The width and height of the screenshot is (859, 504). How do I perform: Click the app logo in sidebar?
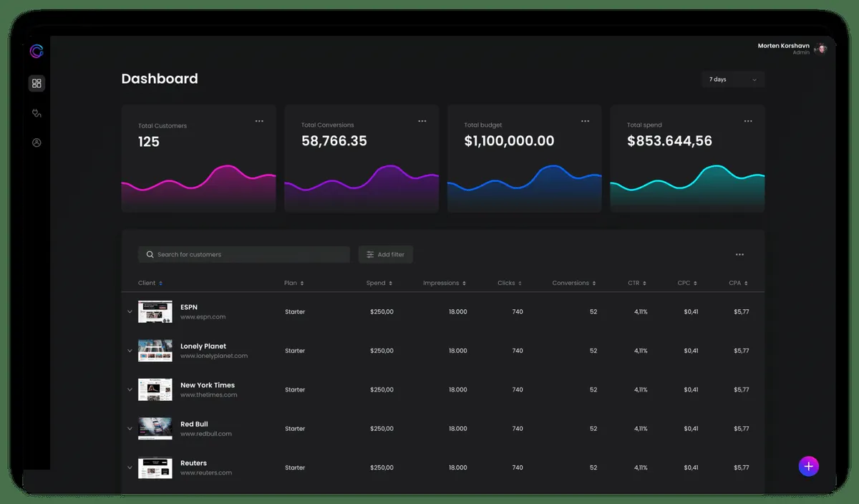pos(37,52)
